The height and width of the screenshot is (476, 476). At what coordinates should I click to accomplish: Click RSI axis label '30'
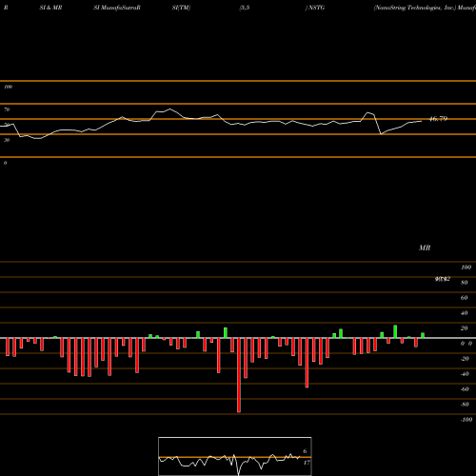click(x=7, y=140)
